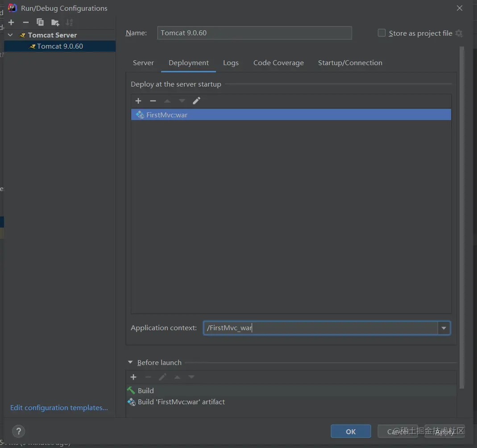Move the Before launch task down
The height and width of the screenshot is (448, 477).
point(191,377)
